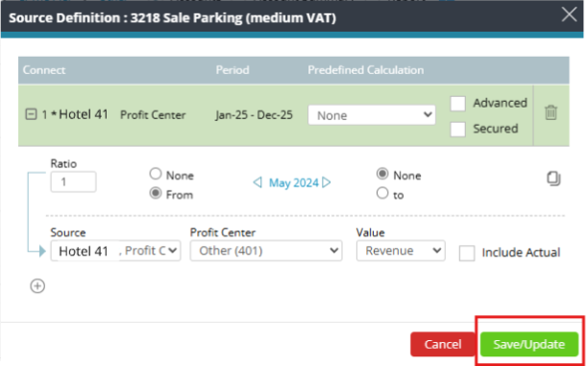Delete the Hotel 41 connection with trash icon
This screenshot has width=588, height=366.
(x=551, y=112)
